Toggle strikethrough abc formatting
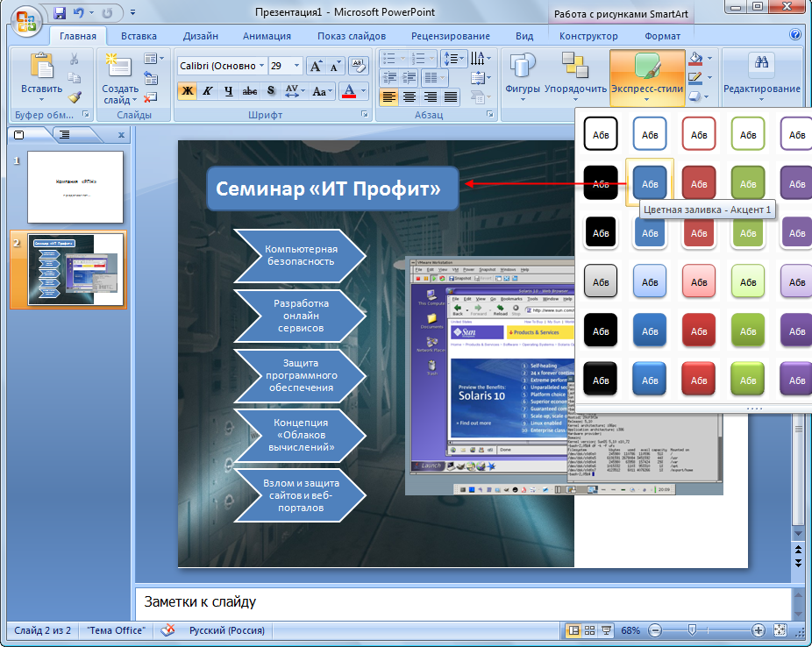The height and width of the screenshot is (647, 812). (x=250, y=91)
